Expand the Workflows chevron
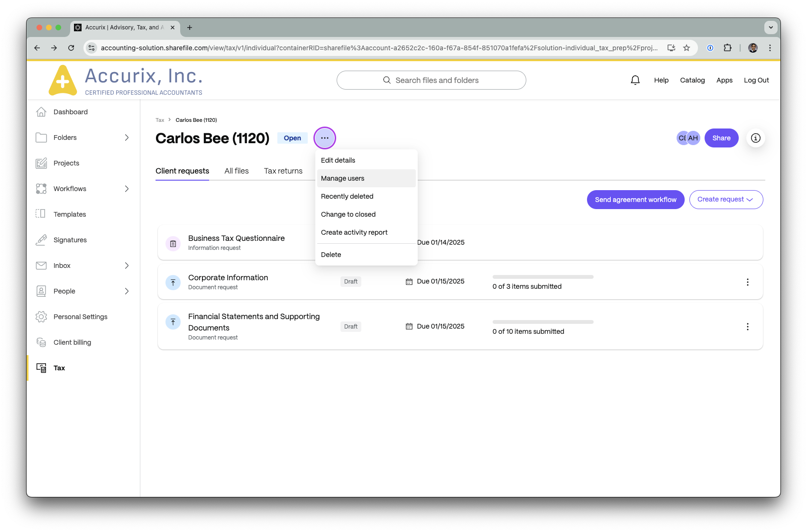807x532 pixels. pos(127,189)
